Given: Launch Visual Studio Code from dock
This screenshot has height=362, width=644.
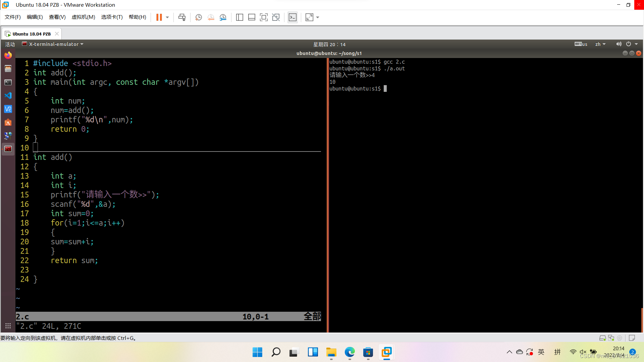Looking at the screenshot, I should [x=8, y=96].
